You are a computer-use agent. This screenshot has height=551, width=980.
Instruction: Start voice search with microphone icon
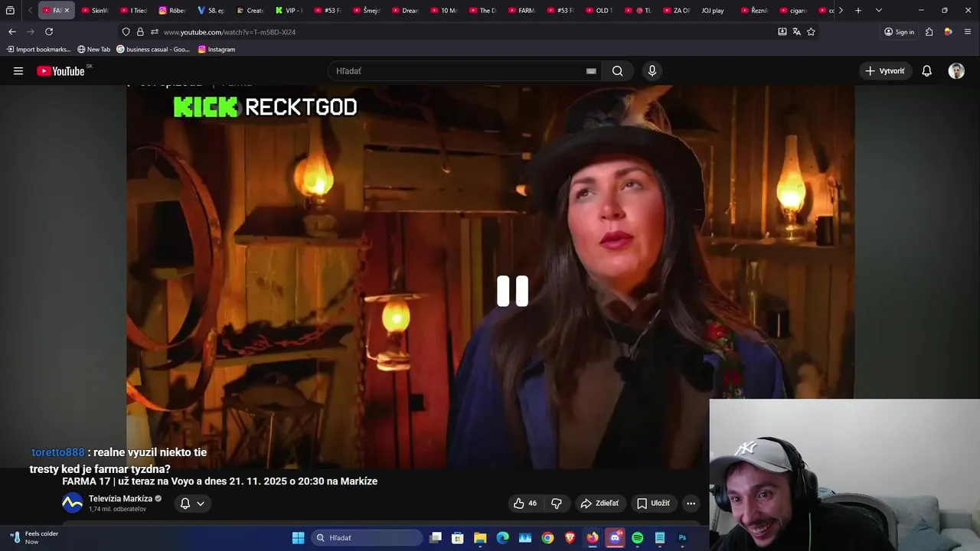[x=652, y=71]
